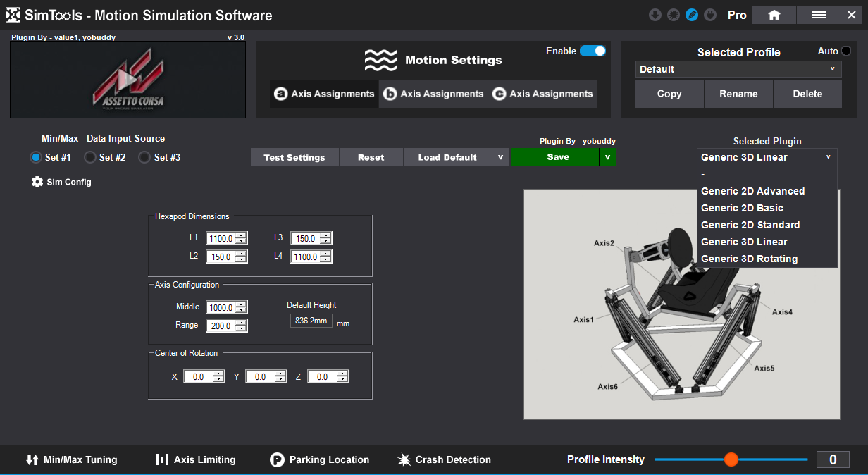Open Sim Config gear icon
The image size is (868, 475).
tap(37, 182)
